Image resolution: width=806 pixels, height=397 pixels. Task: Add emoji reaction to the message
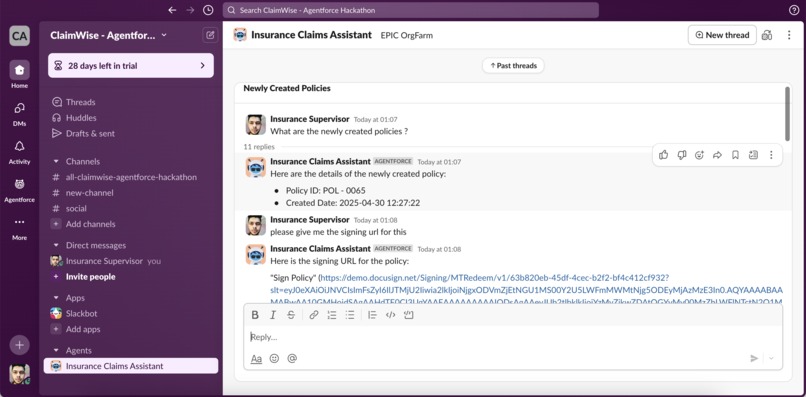[x=699, y=155]
